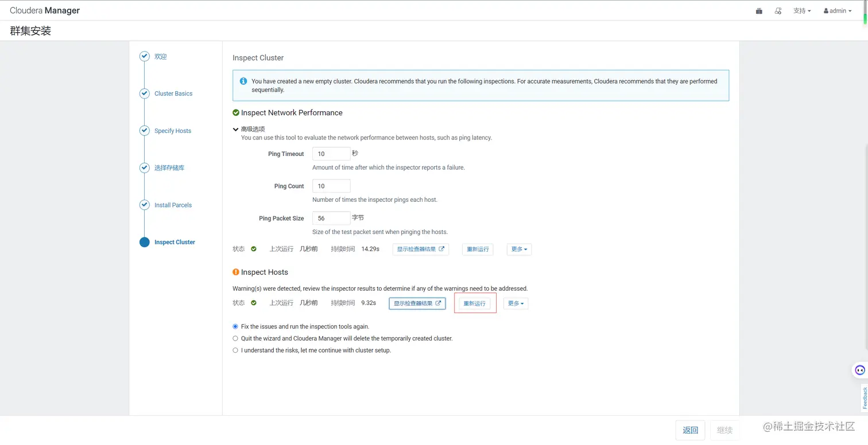Go to the 选择存储库 step
Viewport: 868px width, 445px height.
pos(169,168)
